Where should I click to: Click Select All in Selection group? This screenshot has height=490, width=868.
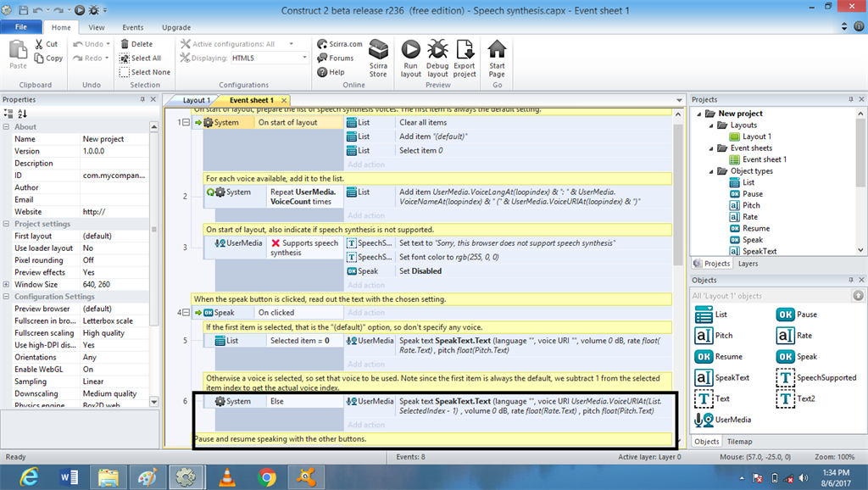pyautogui.click(x=141, y=58)
